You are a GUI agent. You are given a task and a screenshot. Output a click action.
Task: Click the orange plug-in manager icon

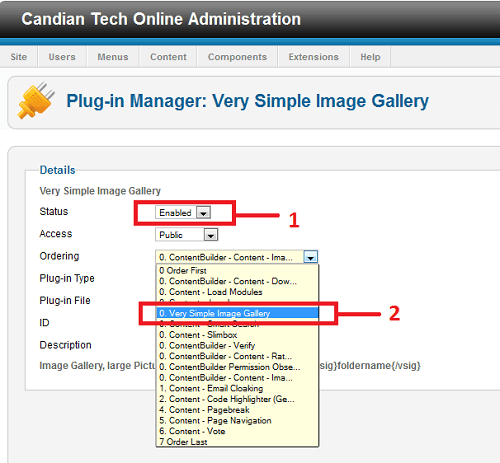pyautogui.click(x=36, y=101)
